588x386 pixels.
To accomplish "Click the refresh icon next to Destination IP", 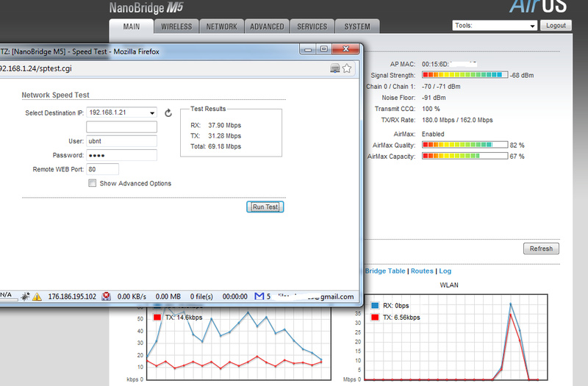I will (x=168, y=113).
